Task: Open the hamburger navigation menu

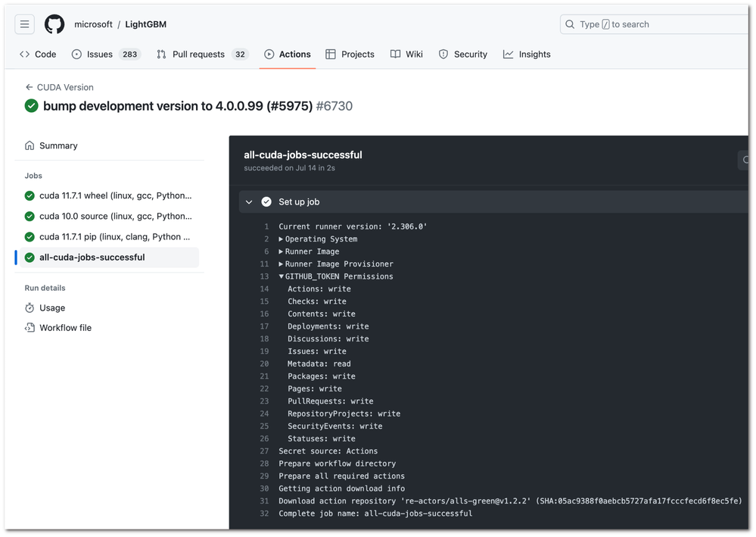Action: tap(25, 24)
